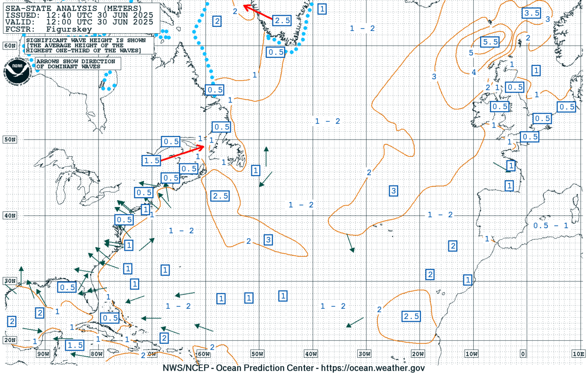
Task: Click the 20N latitude label
Action: (9, 340)
